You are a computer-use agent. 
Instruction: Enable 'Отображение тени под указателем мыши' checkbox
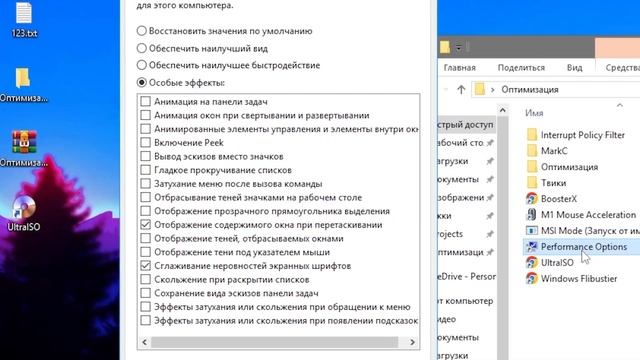145,252
